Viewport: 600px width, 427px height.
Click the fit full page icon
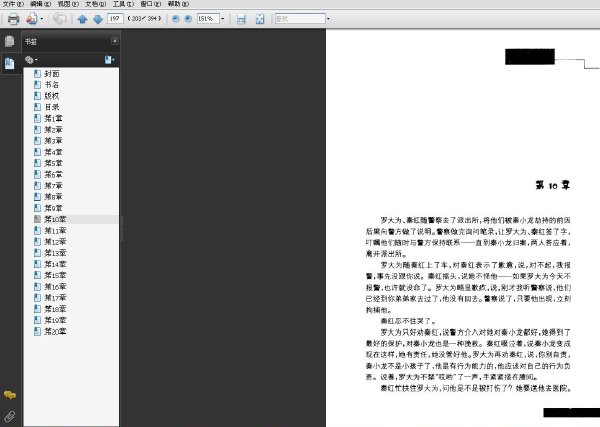[x=260, y=19]
